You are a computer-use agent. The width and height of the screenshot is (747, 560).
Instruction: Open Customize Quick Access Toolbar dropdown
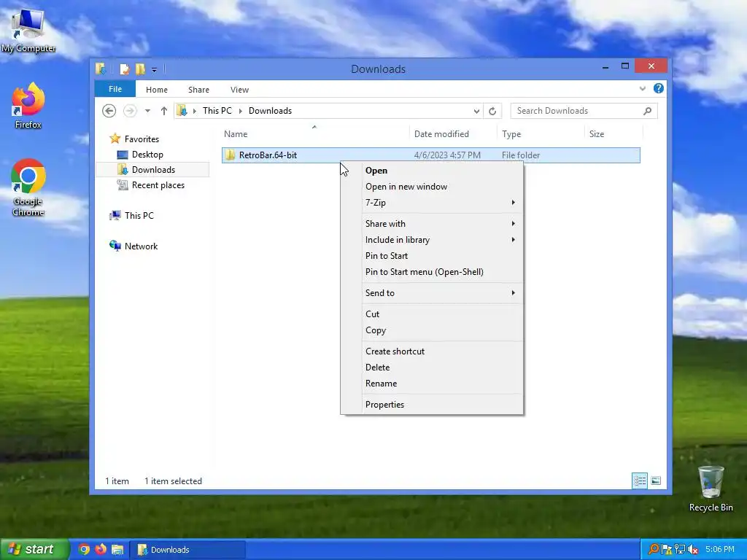click(154, 69)
